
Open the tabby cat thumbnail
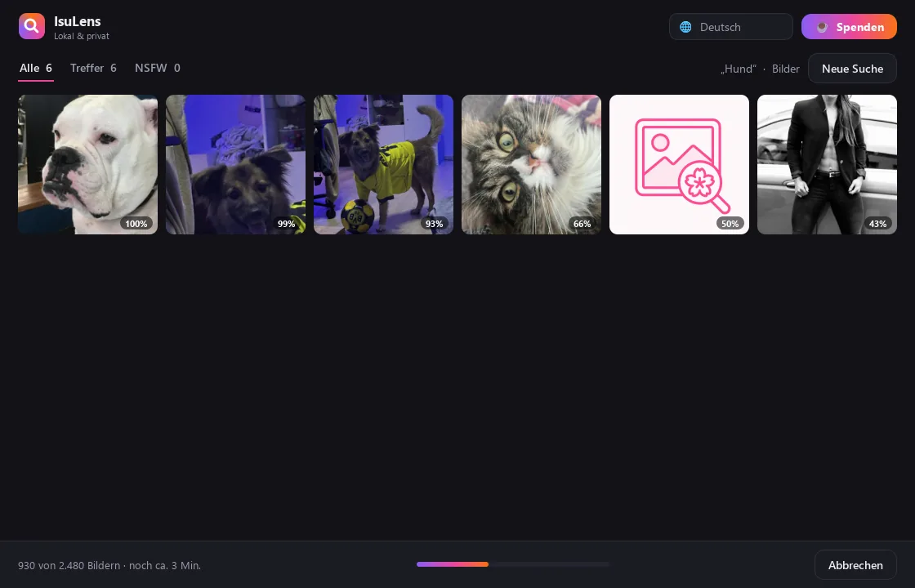[531, 164]
